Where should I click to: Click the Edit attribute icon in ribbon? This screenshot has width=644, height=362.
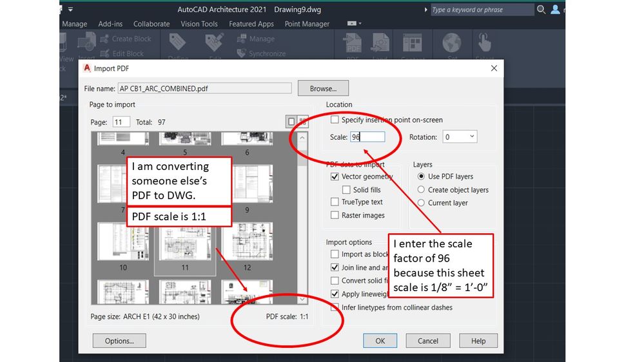214,43
